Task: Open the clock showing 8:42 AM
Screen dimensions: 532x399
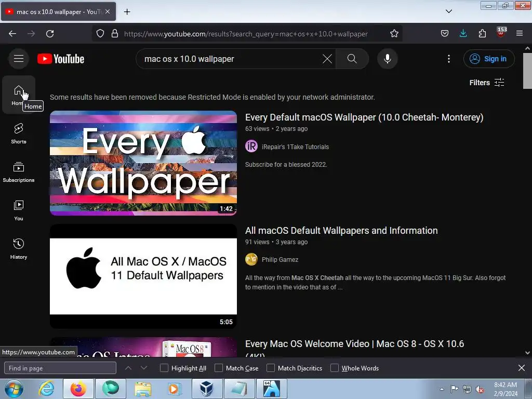Action: 506,389
